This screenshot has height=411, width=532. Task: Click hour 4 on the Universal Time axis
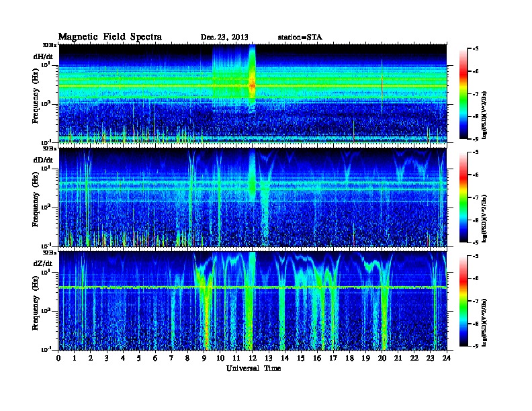coord(123,358)
